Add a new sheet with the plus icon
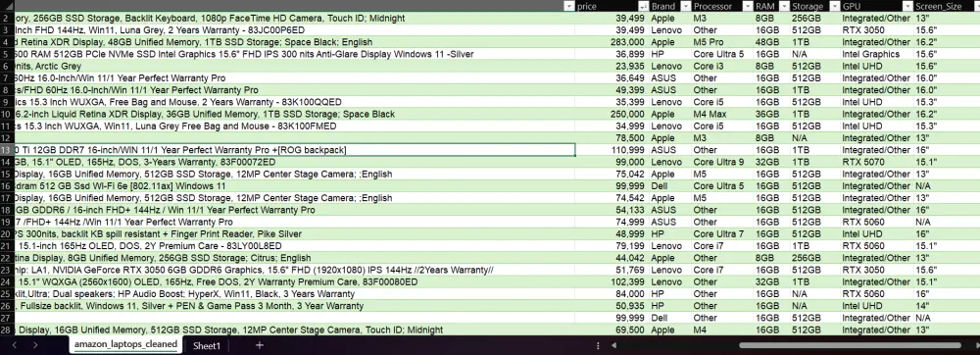Image resolution: width=980 pixels, height=355 pixels. [x=260, y=345]
